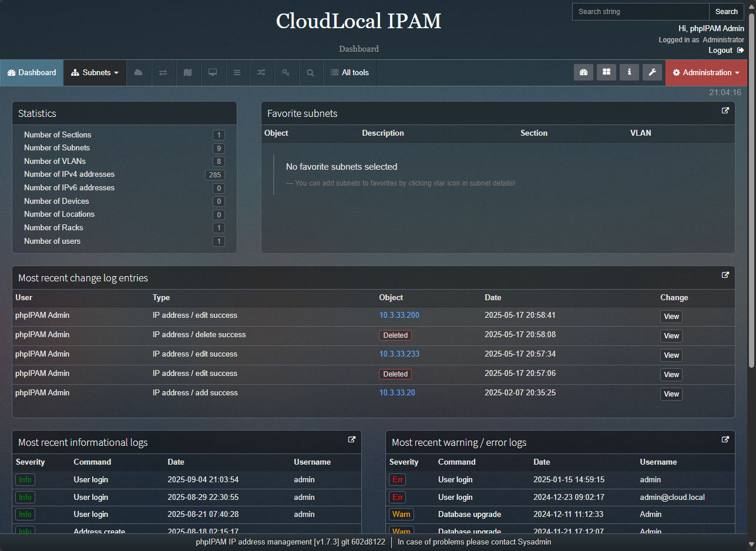This screenshot has width=756, height=551.
Task: Click the Statistics panel heading
Action: click(37, 114)
